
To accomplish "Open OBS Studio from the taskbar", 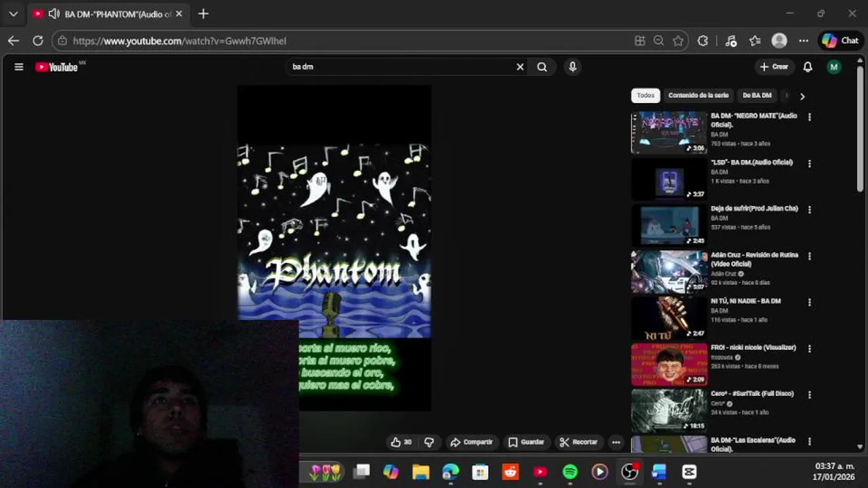I will (x=630, y=472).
